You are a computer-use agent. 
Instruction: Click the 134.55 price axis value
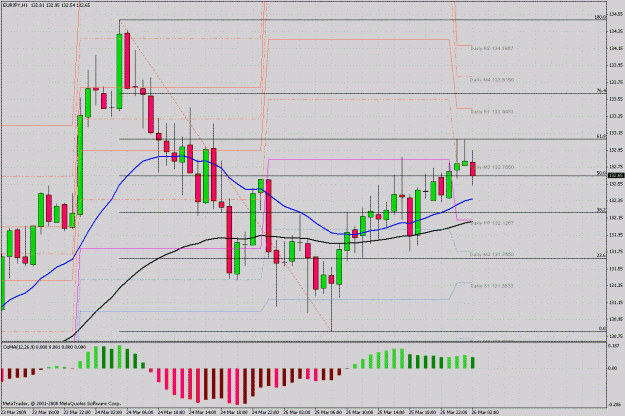pyautogui.click(x=616, y=14)
